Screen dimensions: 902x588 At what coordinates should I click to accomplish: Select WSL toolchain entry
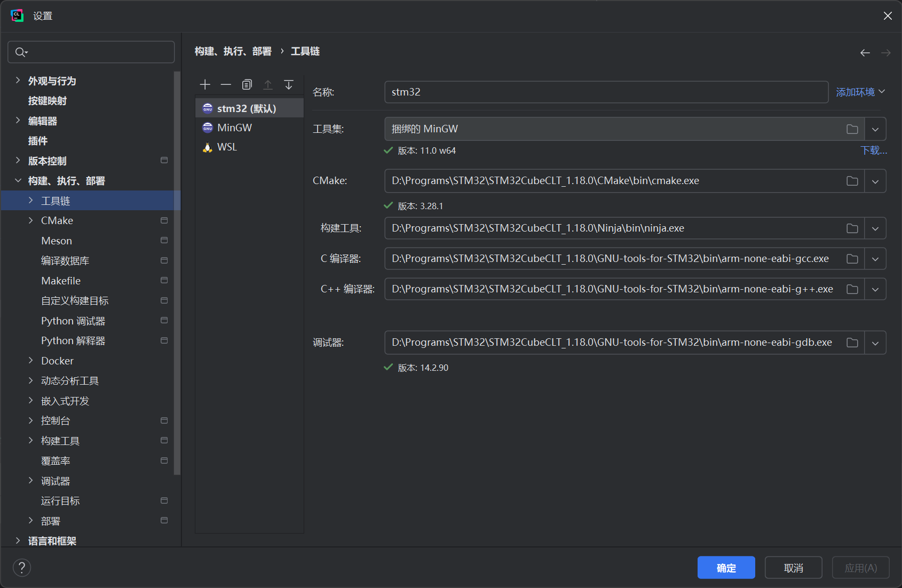(249, 147)
